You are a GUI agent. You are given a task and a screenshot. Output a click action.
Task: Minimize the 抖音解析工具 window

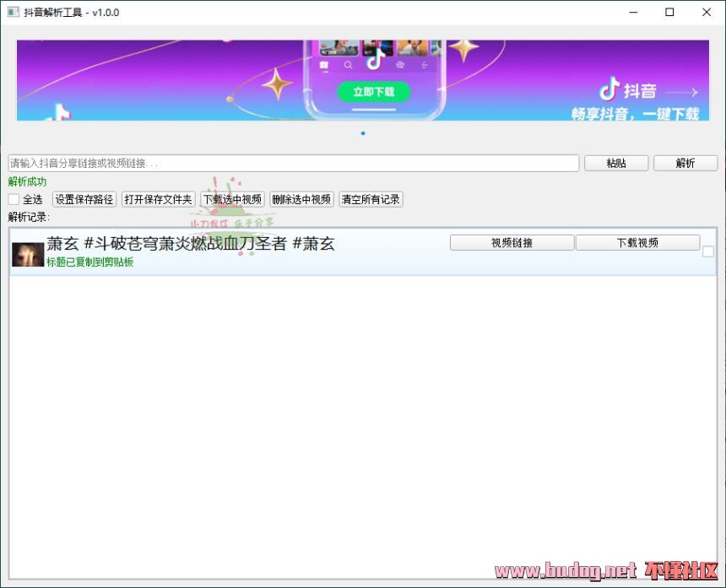coord(633,12)
